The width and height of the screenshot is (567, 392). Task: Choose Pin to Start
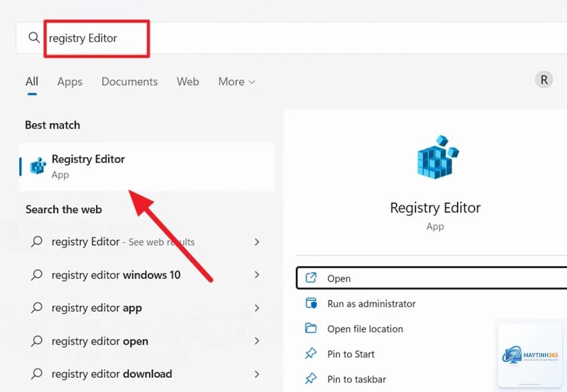[x=351, y=354]
